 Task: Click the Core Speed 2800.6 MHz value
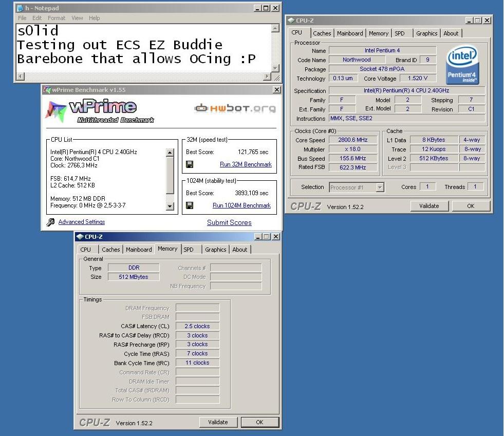(x=353, y=140)
